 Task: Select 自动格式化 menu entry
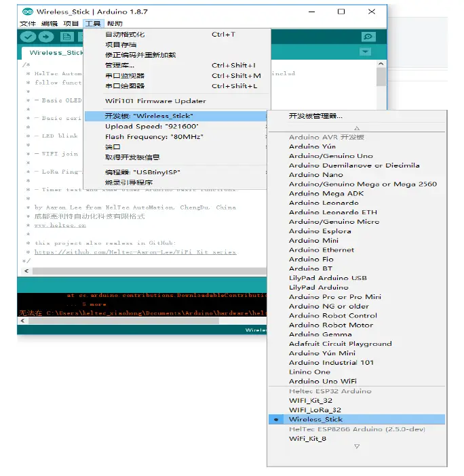coord(176,35)
